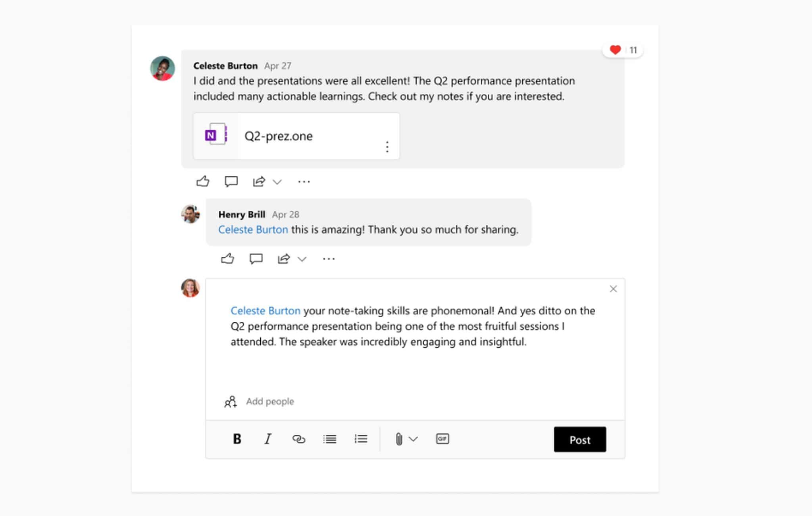Screen dimensions: 812x516
Task: Open Celeste Burton's mention link in the draft
Action: 265,311
